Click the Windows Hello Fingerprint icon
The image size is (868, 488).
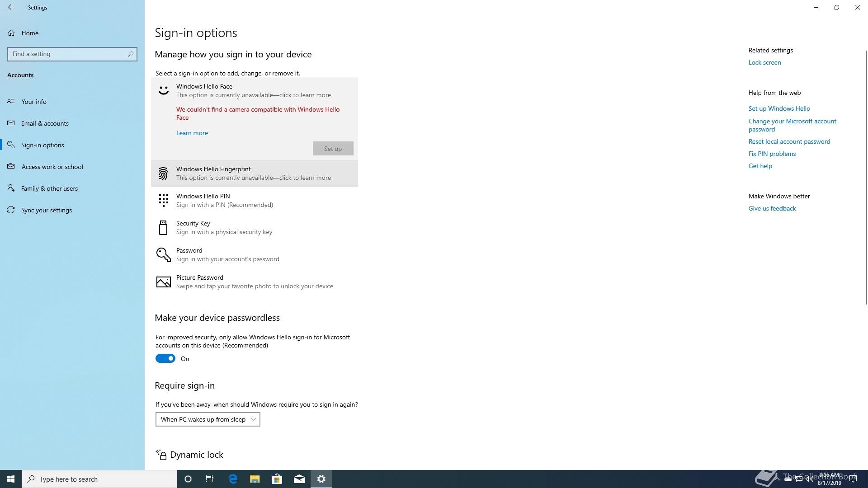(x=163, y=174)
